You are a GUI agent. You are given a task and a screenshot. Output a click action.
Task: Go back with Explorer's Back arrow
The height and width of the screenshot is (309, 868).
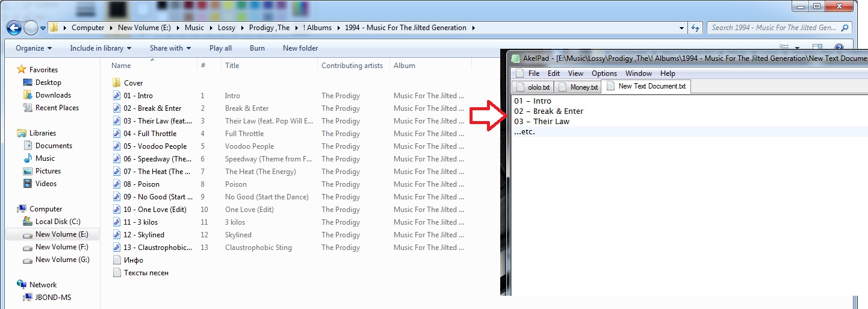[x=14, y=28]
